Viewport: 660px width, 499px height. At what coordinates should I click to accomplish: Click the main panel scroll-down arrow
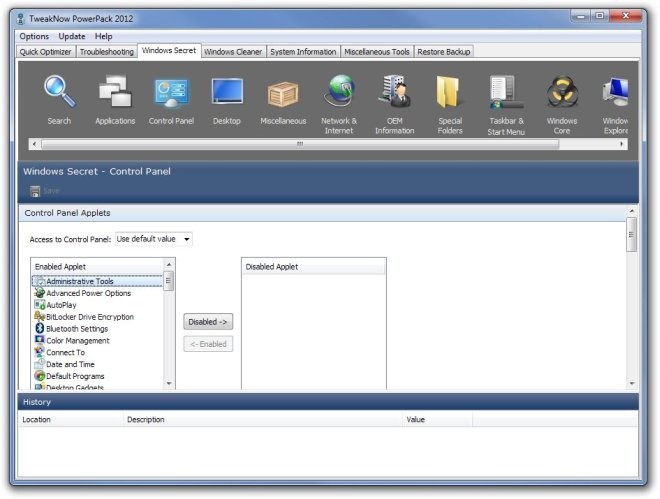632,383
